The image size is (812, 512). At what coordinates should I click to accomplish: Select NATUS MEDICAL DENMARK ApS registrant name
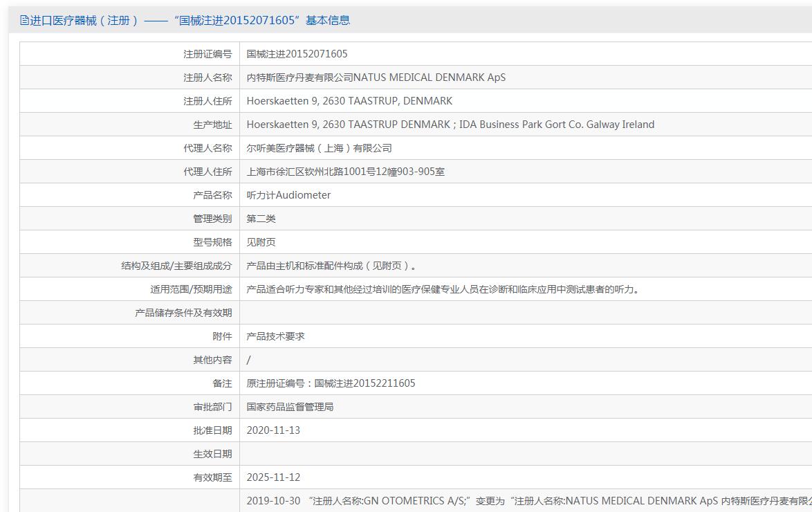pyautogui.click(x=430, y=77)
